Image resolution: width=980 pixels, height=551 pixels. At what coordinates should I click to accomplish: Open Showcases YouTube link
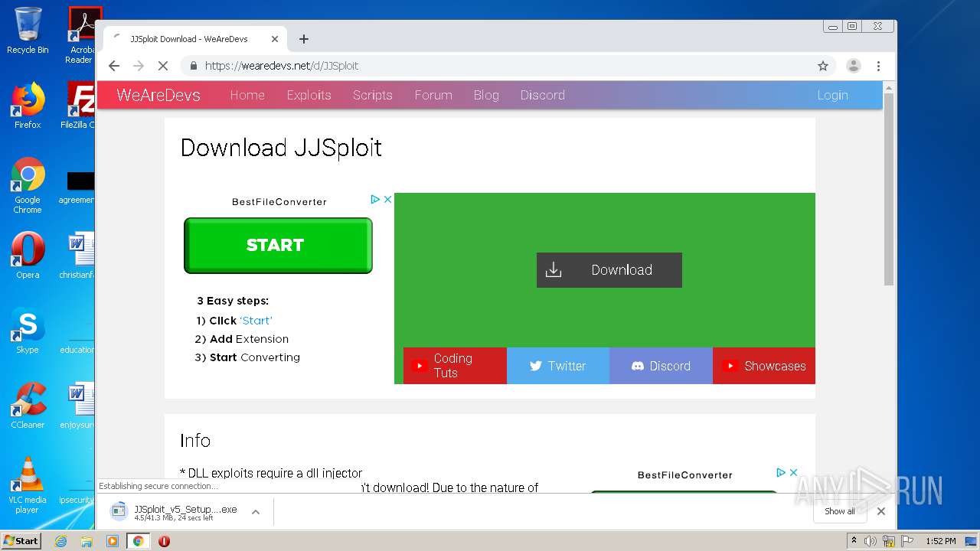click(x=764, y=366)
